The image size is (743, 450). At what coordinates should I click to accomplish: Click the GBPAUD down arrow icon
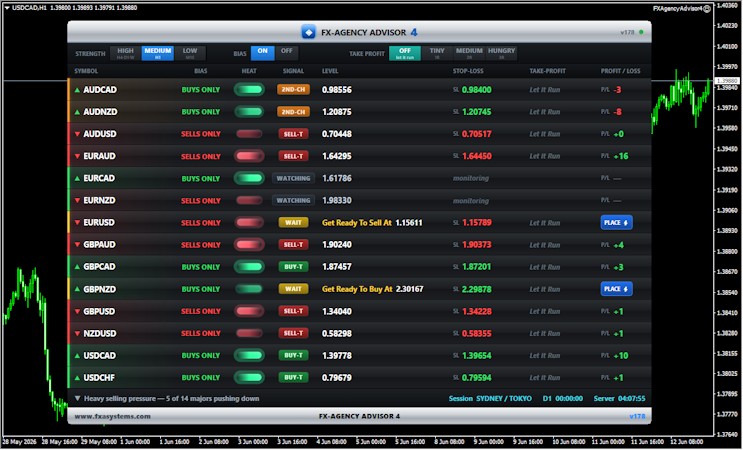point(77,244)
